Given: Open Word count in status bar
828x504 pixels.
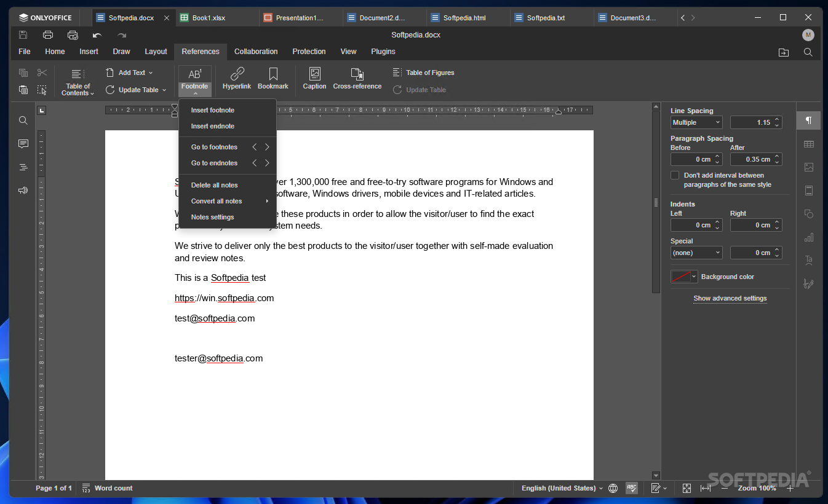Looking at the screenshot, I should [107, 488].
